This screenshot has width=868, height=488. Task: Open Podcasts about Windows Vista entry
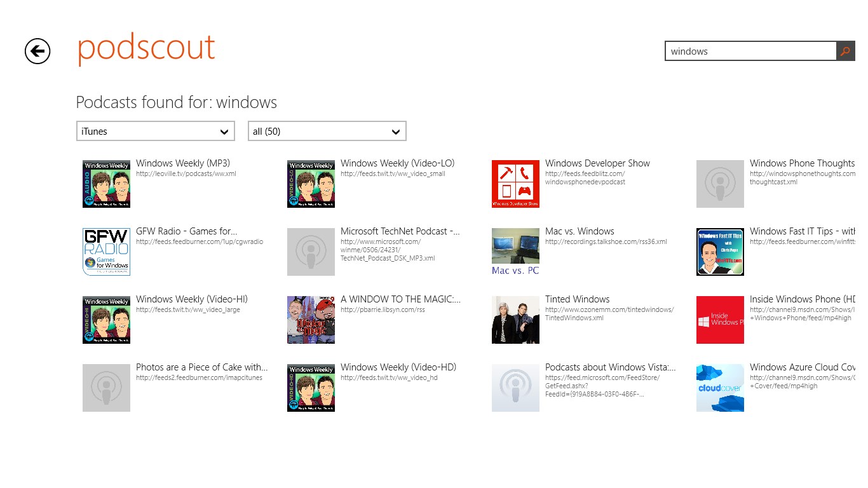coord(610,367)
